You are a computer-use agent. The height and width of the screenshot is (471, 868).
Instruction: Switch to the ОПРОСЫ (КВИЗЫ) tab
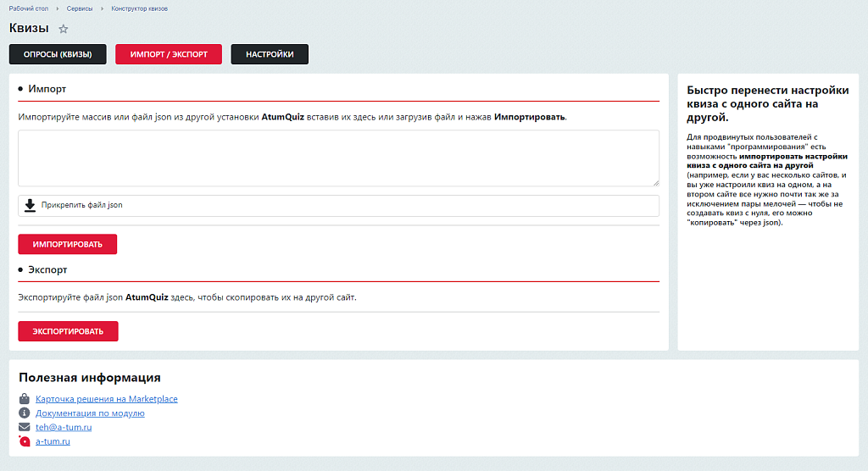pos(58,54)
